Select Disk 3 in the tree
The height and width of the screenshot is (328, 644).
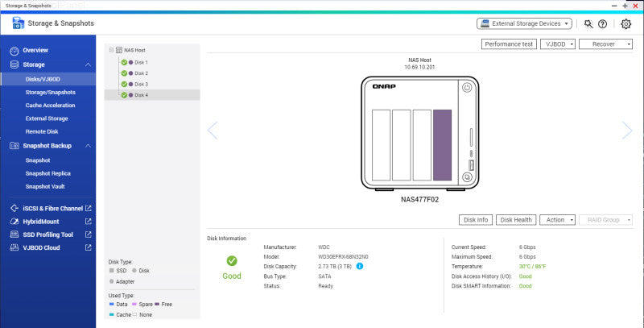pyautogui.click(x=141, y=85)
